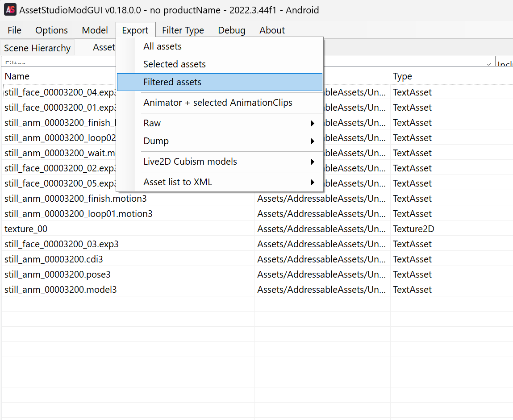Select still_anm_00003200.cdi3 row
Viewport: 513px width, 420px height.
click(x=54, y=259)
